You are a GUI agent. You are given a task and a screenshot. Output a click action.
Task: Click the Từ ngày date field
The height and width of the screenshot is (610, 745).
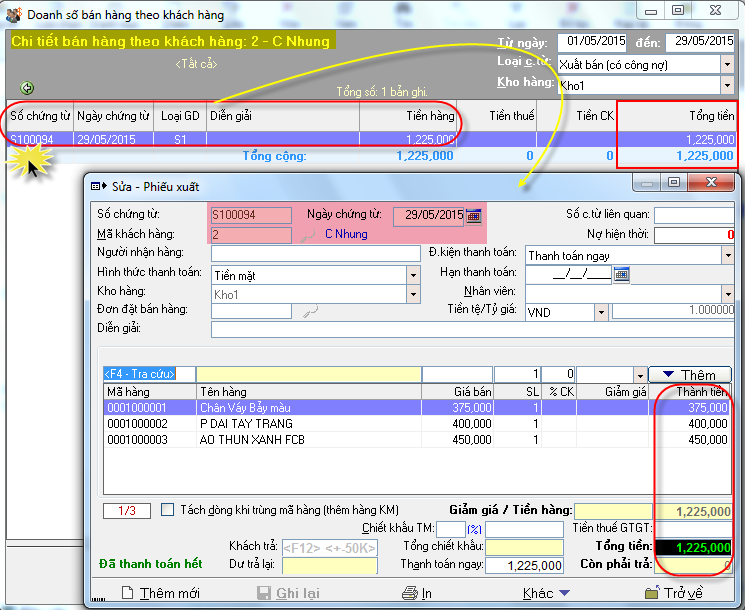(x=595, y=41)
